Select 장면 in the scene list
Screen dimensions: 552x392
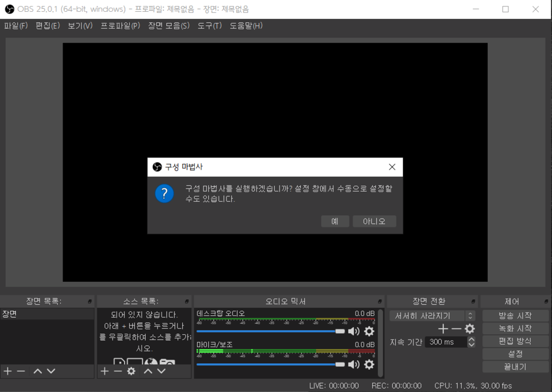[47, 314]
